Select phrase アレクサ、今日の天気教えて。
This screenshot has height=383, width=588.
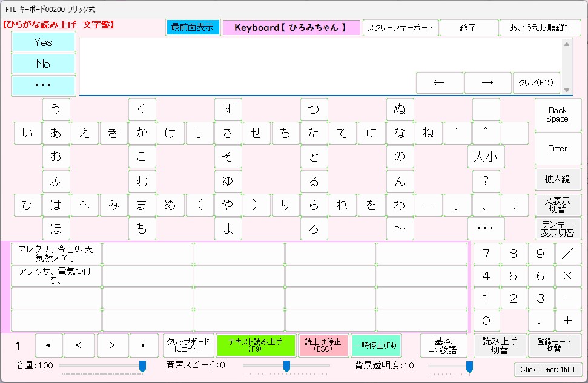(56, 254)
